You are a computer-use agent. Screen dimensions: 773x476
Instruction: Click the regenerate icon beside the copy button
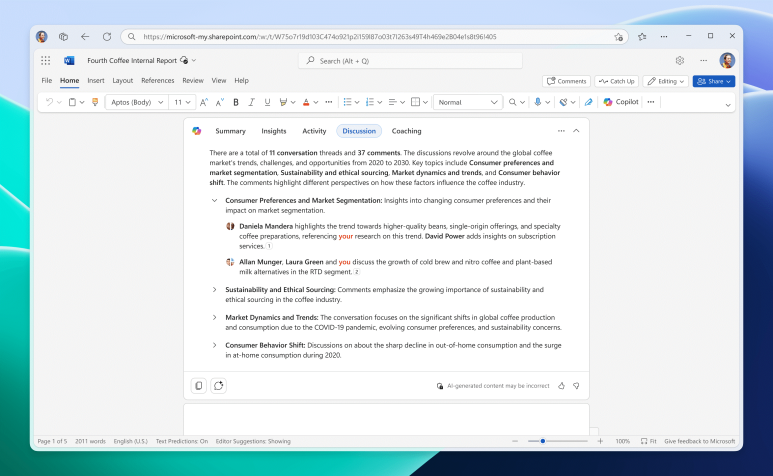click(x=218, y=385)
